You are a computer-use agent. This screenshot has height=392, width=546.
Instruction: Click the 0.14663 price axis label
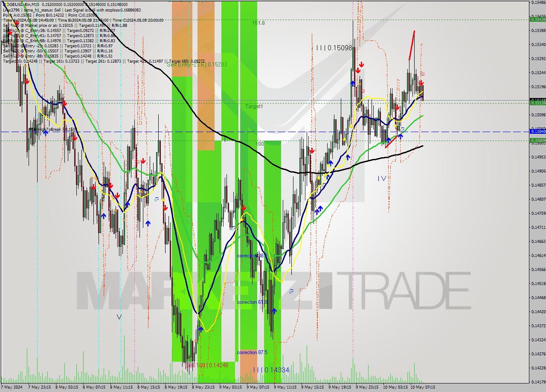(538, 241)
